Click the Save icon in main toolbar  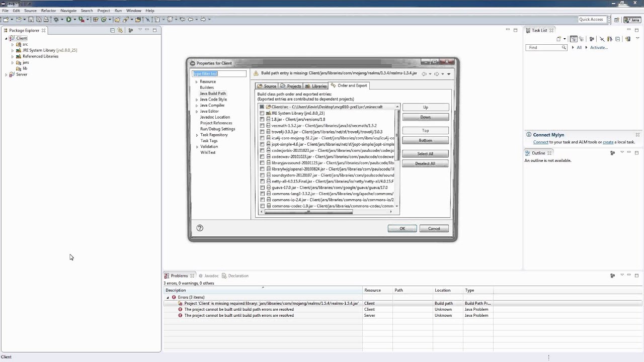tap(31, 20)
